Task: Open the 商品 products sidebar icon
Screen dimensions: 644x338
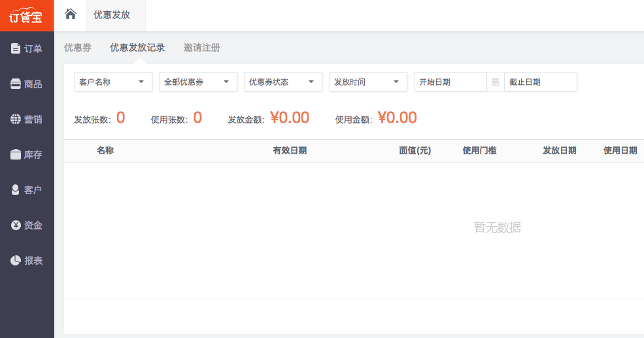Action: click(x=16, y=84)
